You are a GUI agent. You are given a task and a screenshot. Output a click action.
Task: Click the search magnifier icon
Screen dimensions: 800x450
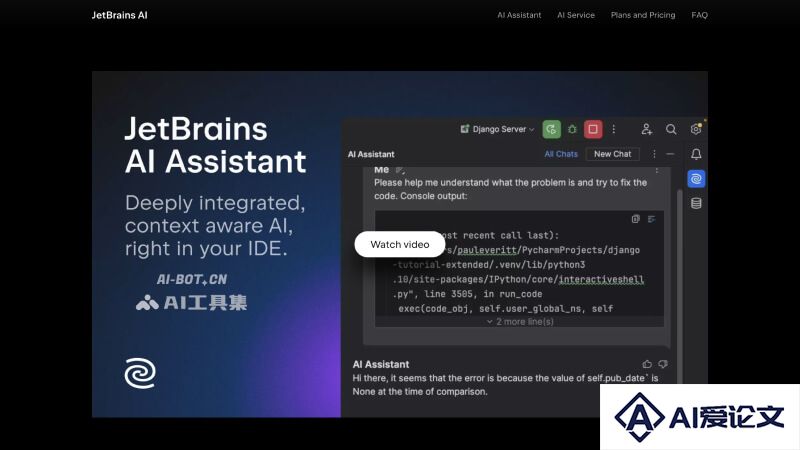tap(671, 130)
